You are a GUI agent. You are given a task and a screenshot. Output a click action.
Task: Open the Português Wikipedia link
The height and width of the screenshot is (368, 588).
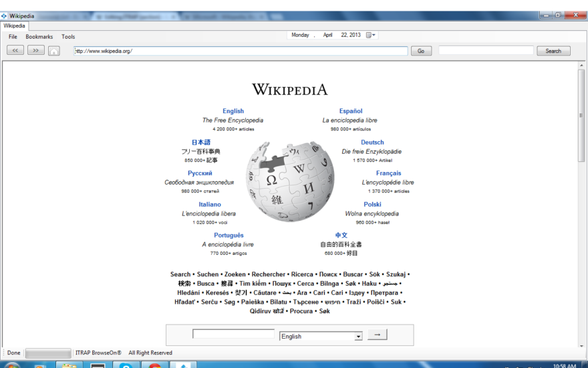(229, 236)
